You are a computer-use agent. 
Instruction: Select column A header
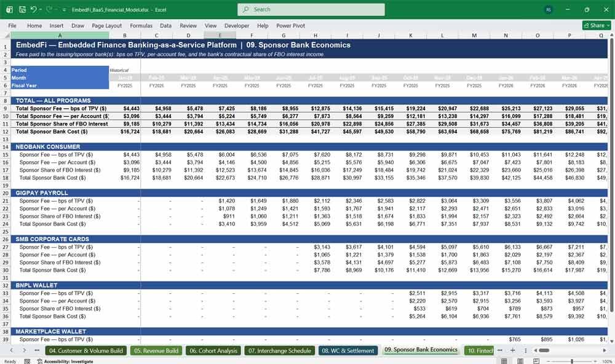60,35
